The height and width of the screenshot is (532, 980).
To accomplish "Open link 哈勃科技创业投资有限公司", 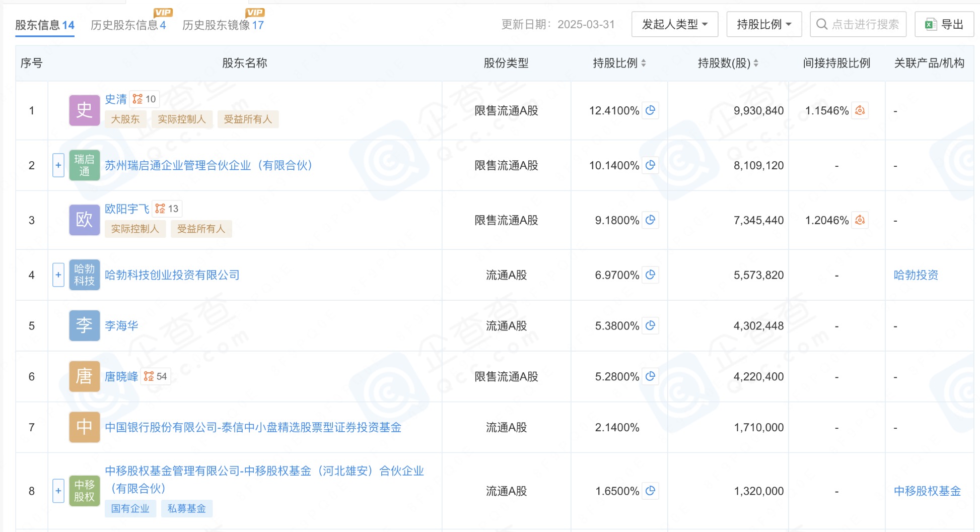I will click(172, 275).
